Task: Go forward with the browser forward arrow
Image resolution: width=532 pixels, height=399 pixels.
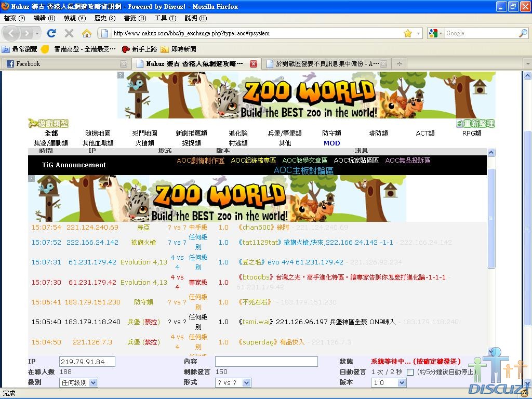Action: tap(26, 33)
